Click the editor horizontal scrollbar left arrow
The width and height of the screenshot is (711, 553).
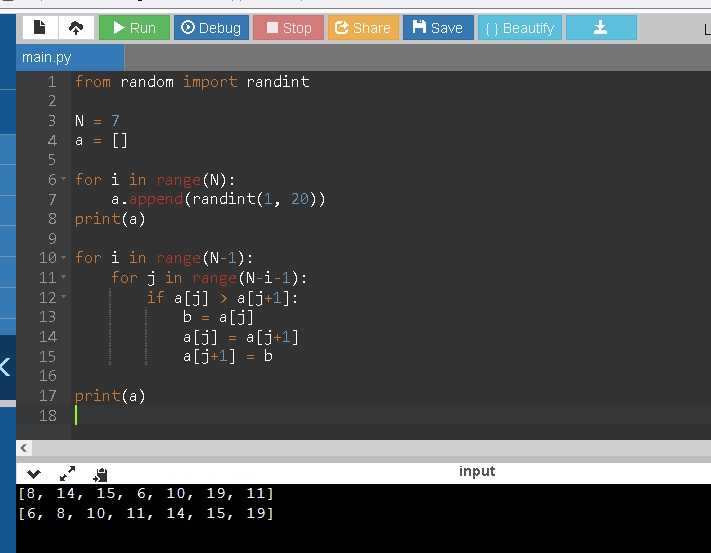[x=24, y=447]
